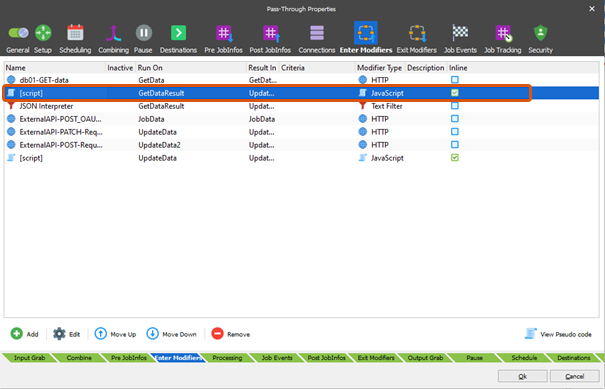Click script icon in UpdateData row
This screenshot has width=605, height=389.
pos(11,158)
